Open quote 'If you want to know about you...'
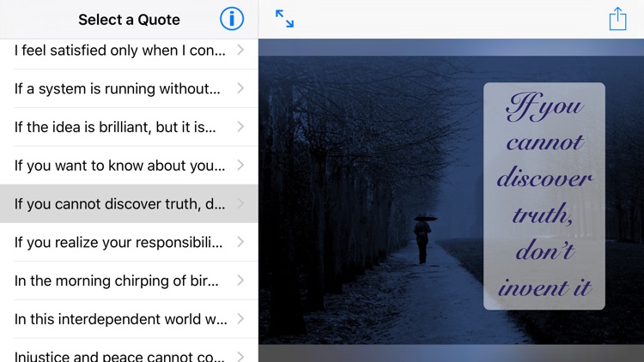 point(129,165)
